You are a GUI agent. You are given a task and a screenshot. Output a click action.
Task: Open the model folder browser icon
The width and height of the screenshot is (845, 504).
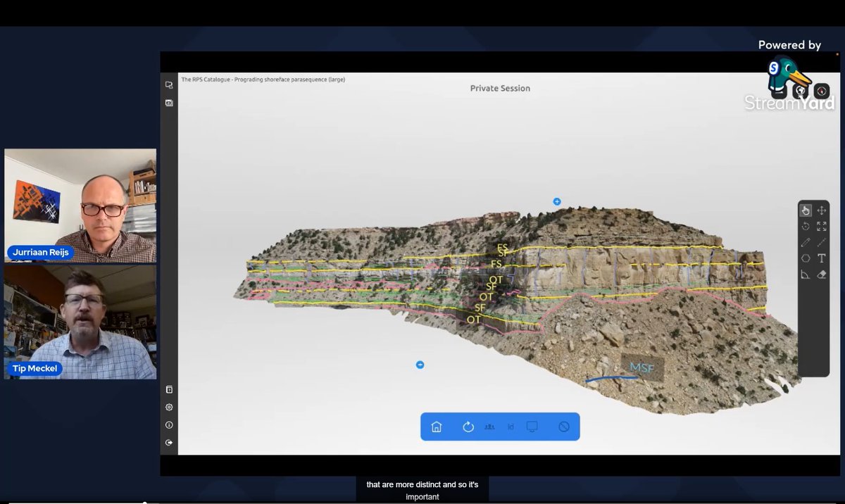pos(169,84)
